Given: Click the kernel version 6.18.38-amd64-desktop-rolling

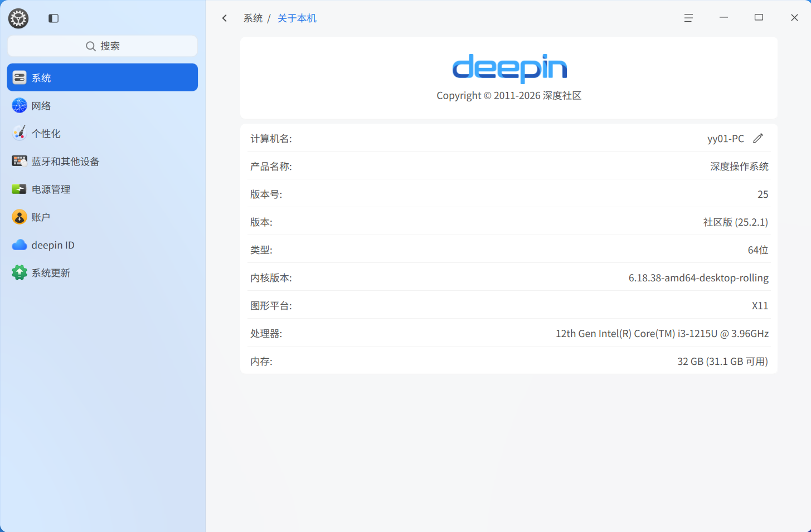Looking at the screenshot, I should (698, 278).
